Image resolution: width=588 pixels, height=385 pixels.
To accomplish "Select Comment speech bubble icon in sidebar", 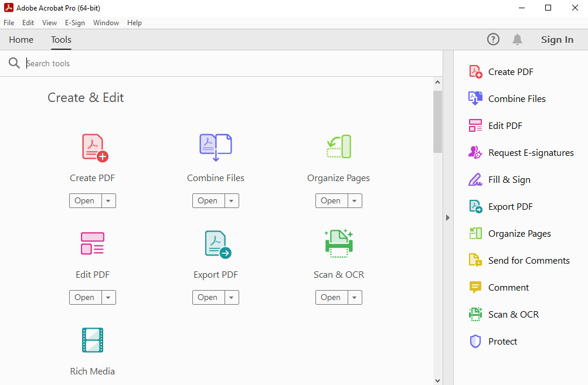I will coord(475,287).
